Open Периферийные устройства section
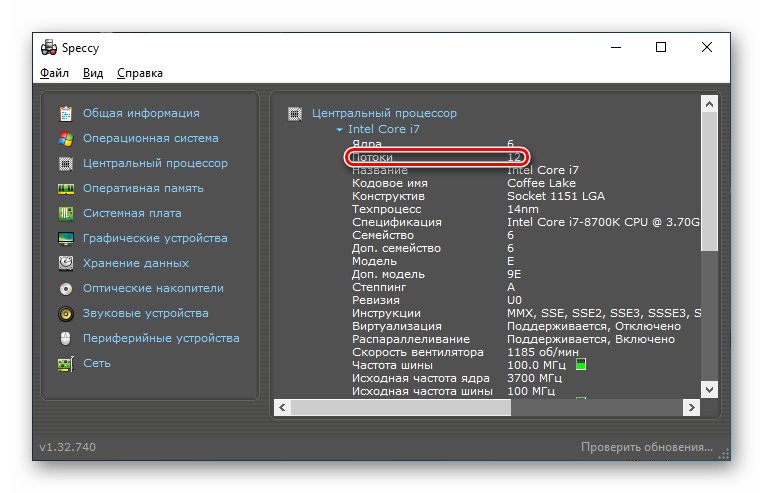Screen dimensions: 763x493 click(x=161, y=338)
